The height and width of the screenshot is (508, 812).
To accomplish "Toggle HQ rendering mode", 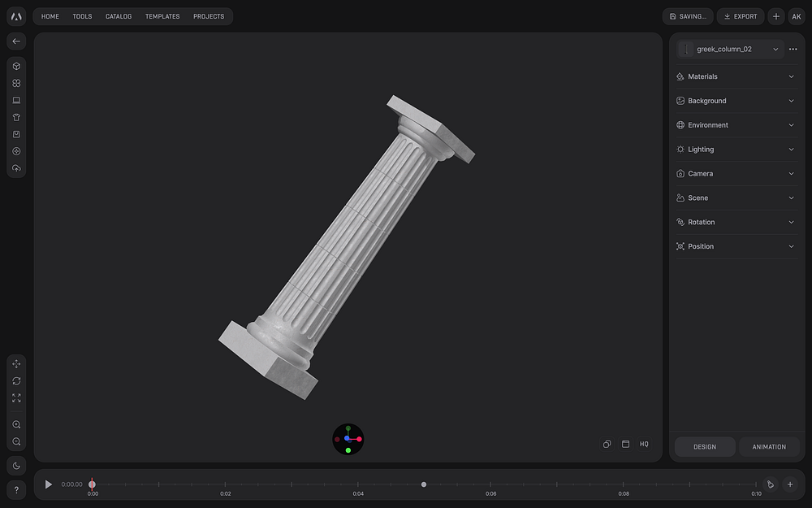I will pyautogui.click(x=644, y=444).
